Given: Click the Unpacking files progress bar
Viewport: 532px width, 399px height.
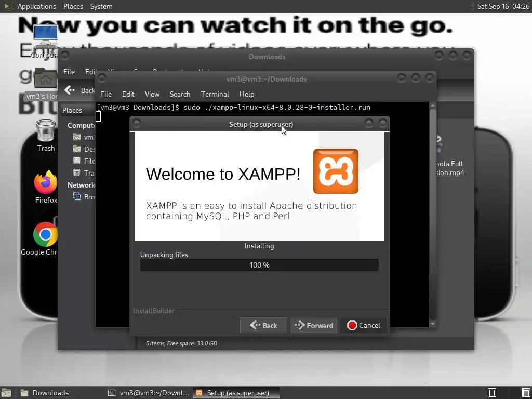Looking at the screenshot, I should tap(260, 265).
